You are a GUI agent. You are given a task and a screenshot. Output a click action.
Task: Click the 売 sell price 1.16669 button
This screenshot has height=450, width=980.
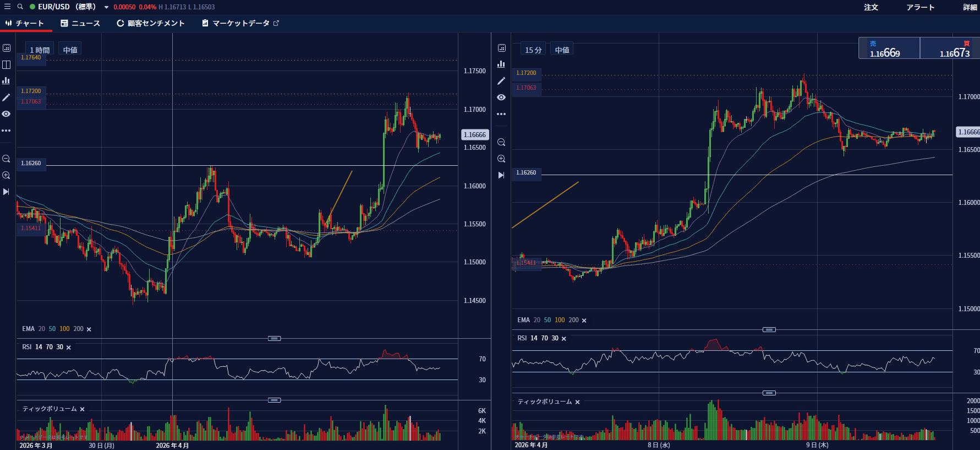pos(889,48)
